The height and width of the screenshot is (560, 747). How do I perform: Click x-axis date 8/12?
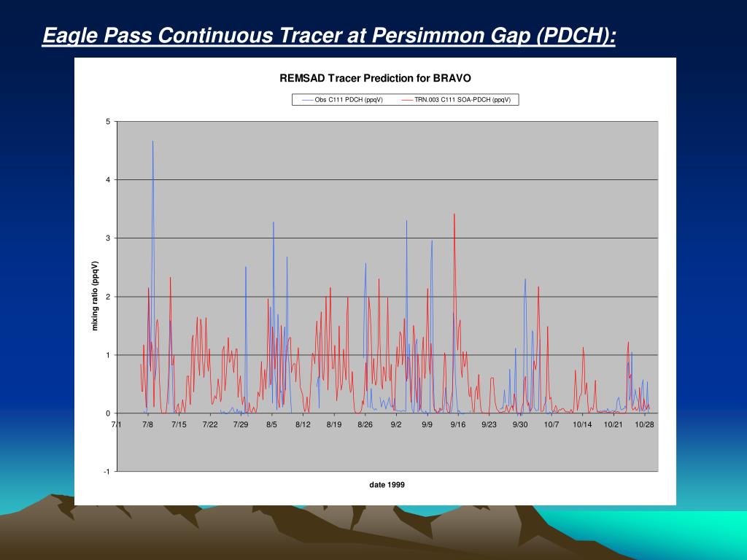coord(303,424)
